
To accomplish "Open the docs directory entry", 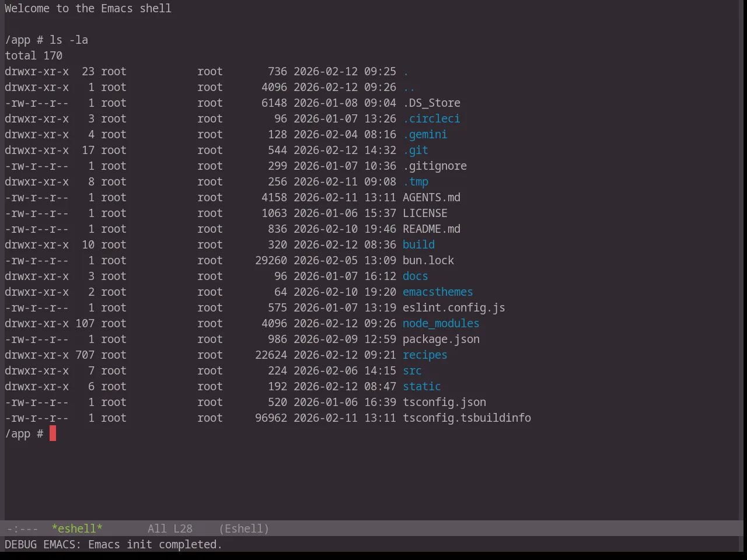I will [416, 276].
